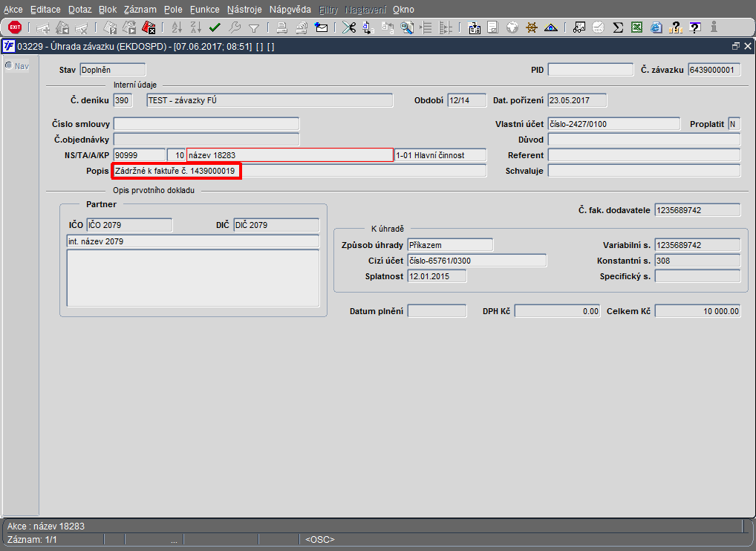The image size is (756, 551).
Task: Open the Dotaz menu
Action: click(x=79, y=10)
